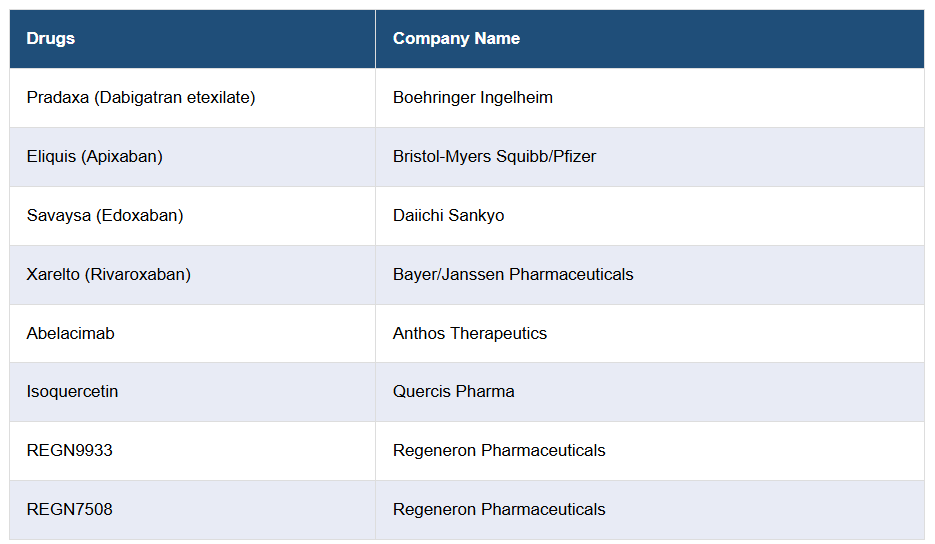This screenshot has width=935, height=544.
Task: Select the Abelacimab drug cell
Action: point(71,334)
